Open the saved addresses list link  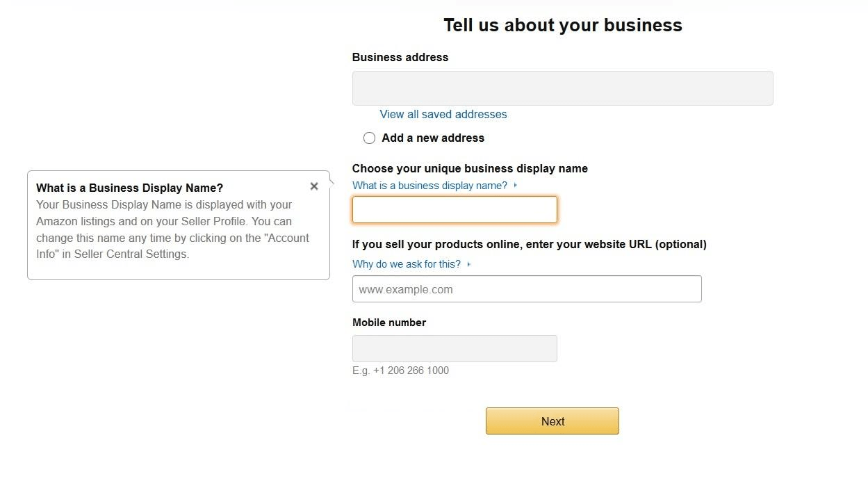coord(443,114)
